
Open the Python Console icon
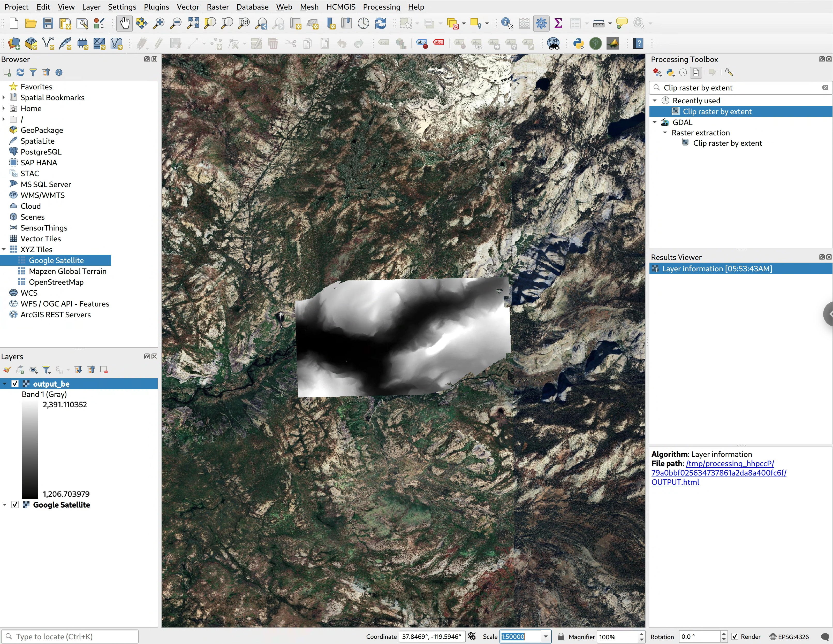(x=578, y=43)
